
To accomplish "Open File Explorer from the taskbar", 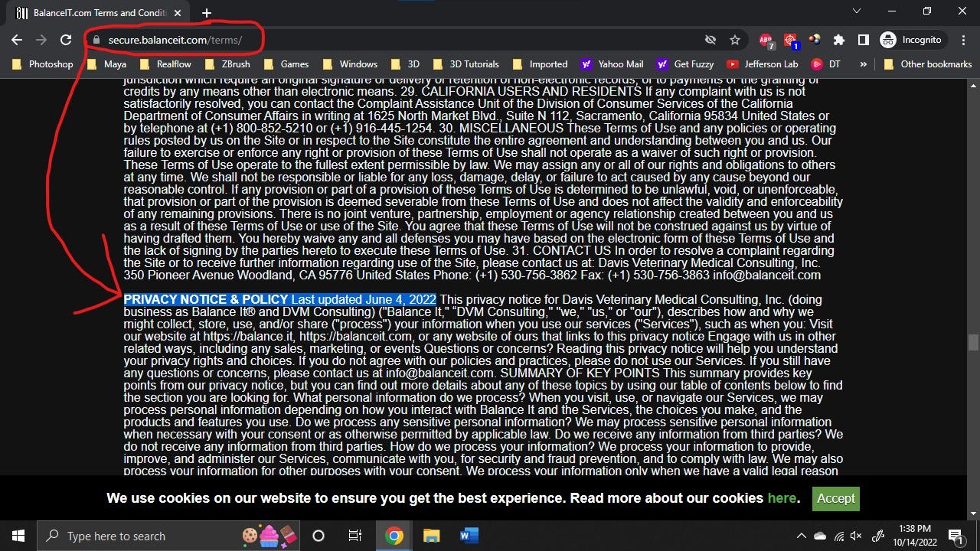I will (x=431, y=536).
